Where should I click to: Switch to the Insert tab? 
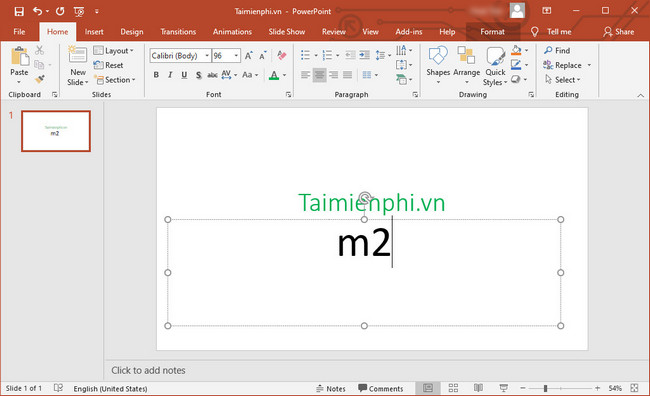[94, 32]
